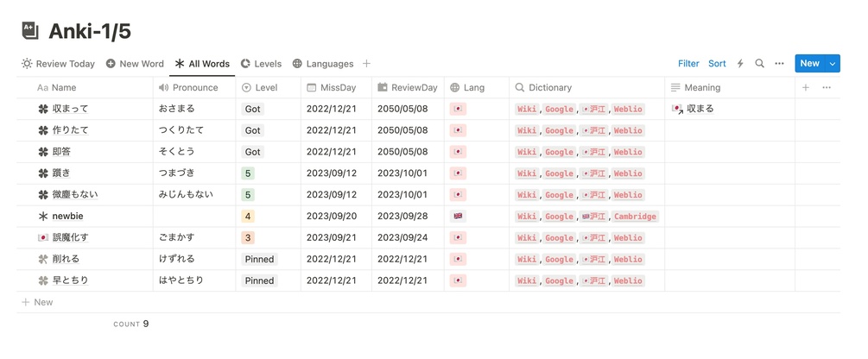The width and height of the screenshot is (868, 359).
Task: Switch to the Review Today tab
Action: coord(59,64)
